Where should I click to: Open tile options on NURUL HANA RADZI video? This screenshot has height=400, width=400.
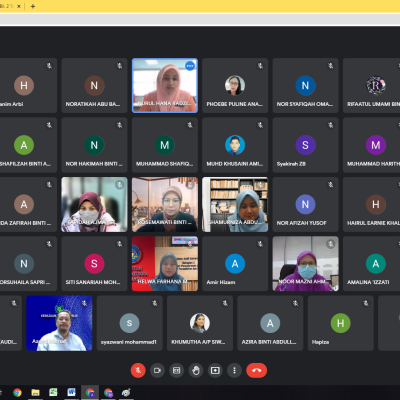point(190,66)
